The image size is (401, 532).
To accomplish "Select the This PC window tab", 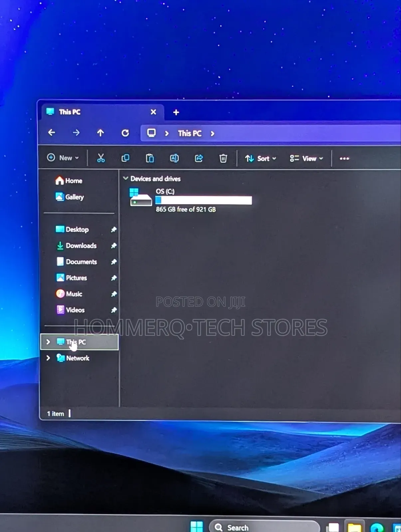I will point(102,112).
